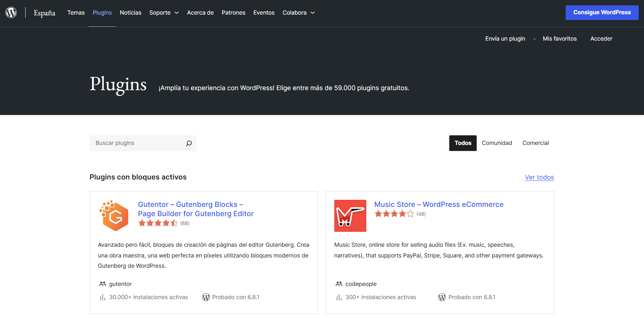Click the gutentor author name
Viewport: 644px width, 318px height.
coord(120,284)
